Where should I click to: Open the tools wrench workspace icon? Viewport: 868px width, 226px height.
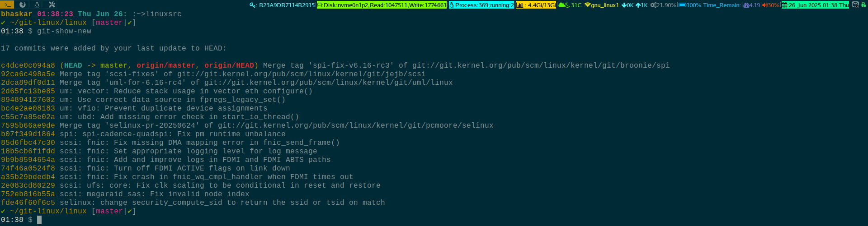52,5
